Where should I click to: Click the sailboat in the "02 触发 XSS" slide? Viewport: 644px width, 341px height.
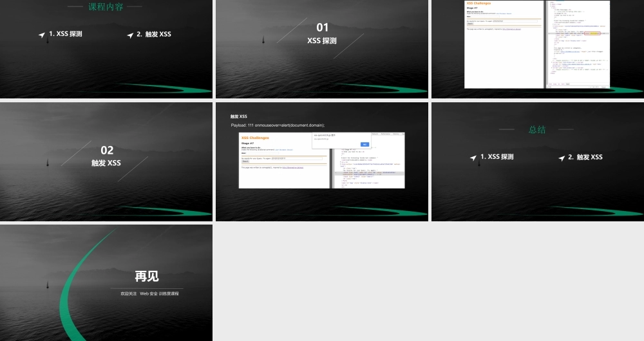click(x=47, y=164)
